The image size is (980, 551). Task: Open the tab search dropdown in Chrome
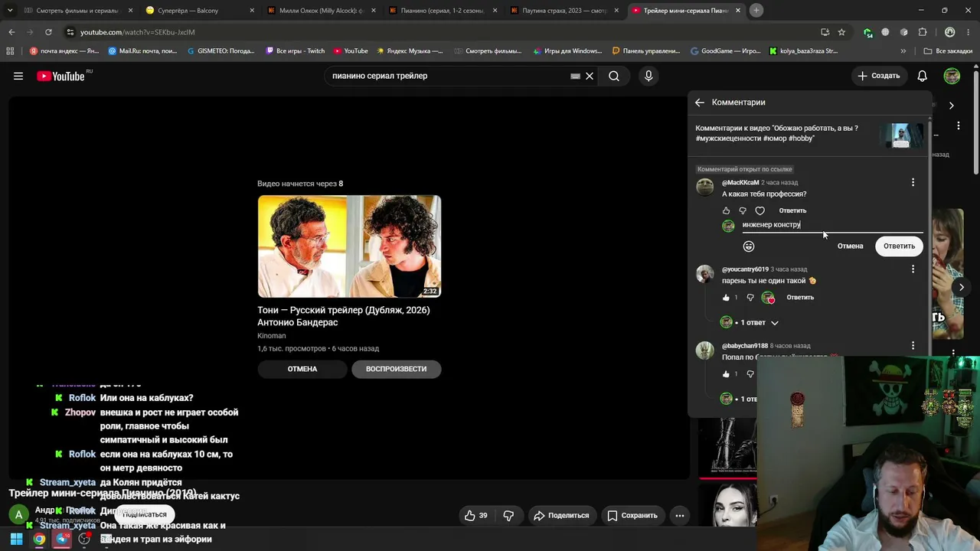click(x=10, y=11)
